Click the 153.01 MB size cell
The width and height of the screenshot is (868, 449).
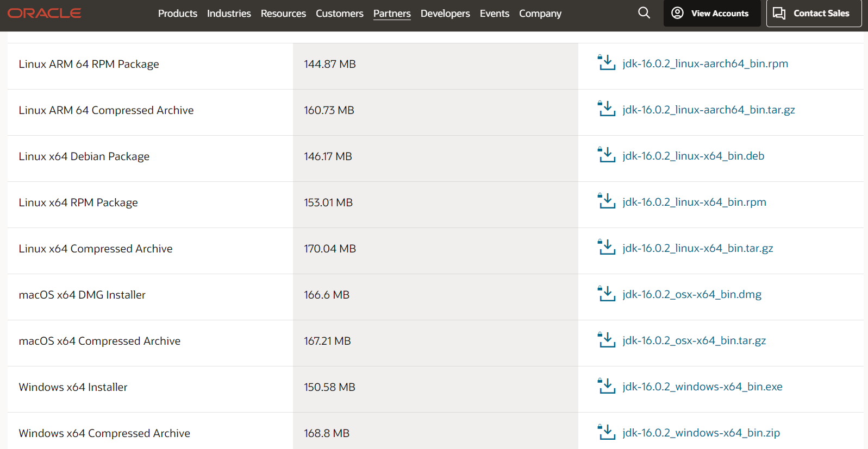435,205
